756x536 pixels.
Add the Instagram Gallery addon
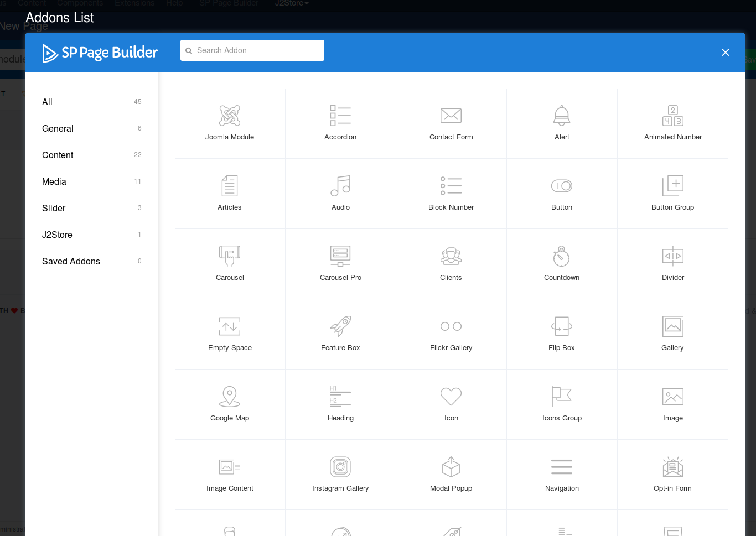click(340, 475)
